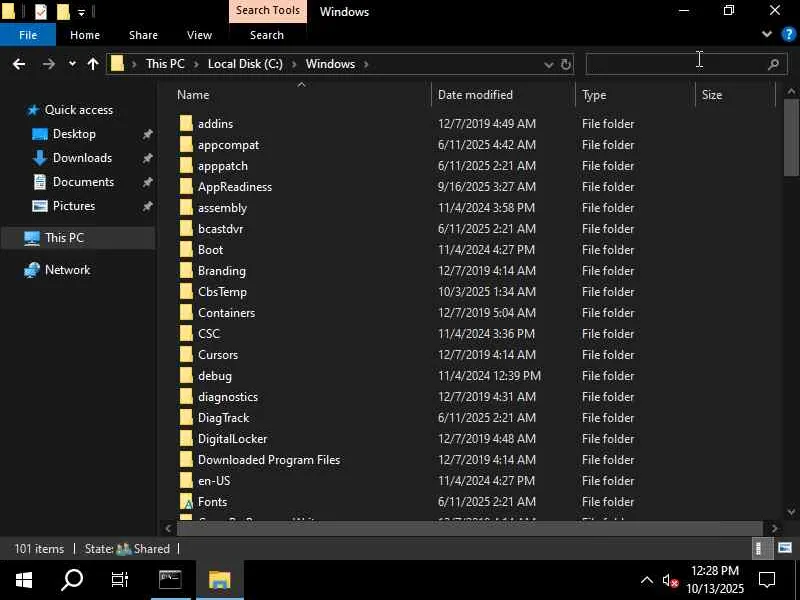Click the vertical scrollbar thumb
The image size is (800, 600).
pyautogui.click(x=791, y=138)
